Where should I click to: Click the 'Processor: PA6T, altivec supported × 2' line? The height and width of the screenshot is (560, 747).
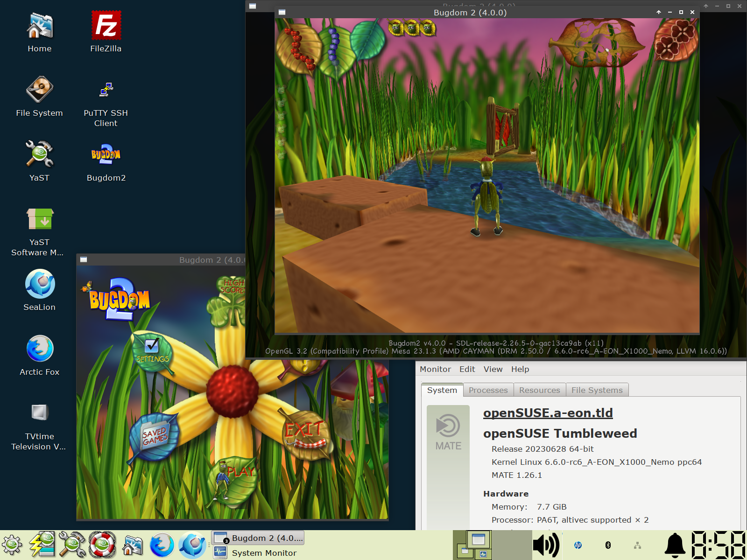[x=570, y=520]
